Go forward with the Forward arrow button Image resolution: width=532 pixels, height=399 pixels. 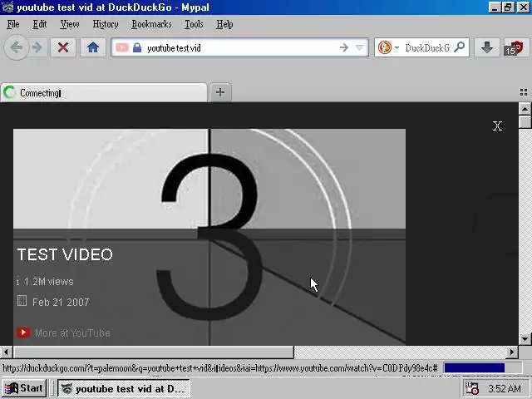click(37, 47)
